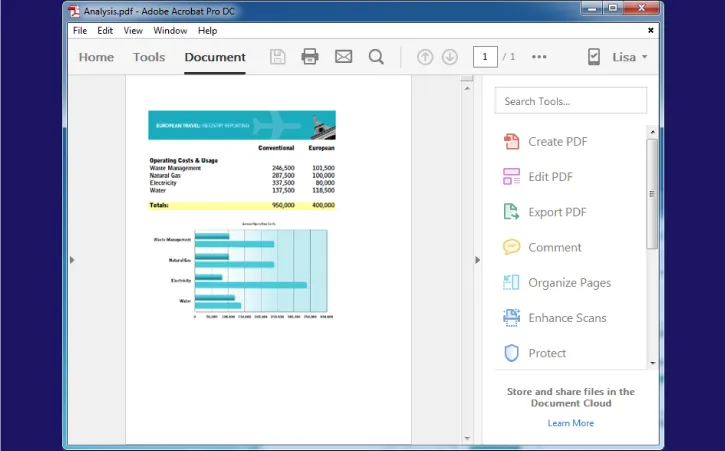Close the document with the menu bar X
The width and height of the screenshot is (725, 451).
(651, 31)
